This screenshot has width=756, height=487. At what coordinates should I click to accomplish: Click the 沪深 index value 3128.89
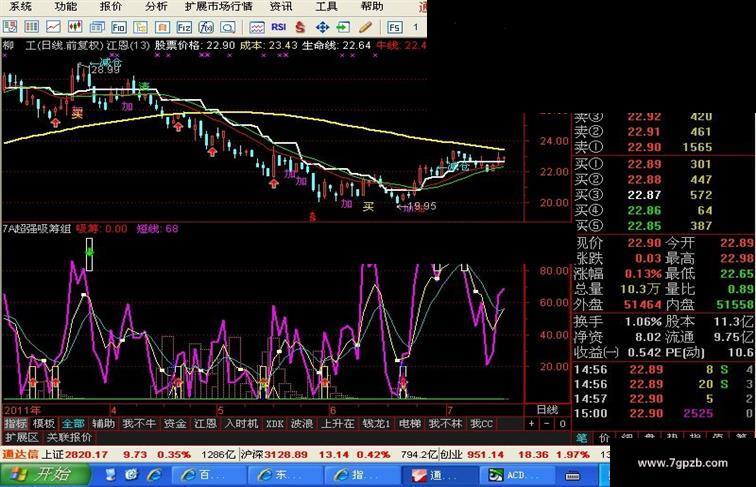coord(286,454)
